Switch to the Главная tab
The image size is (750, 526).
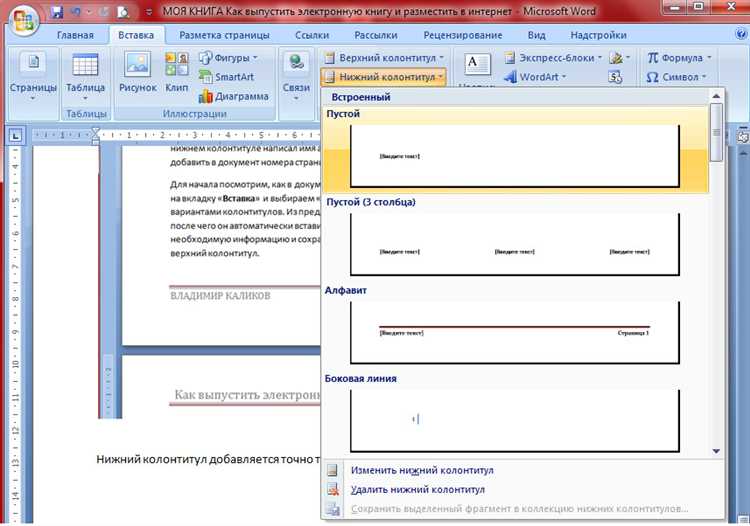coord(76,35)
